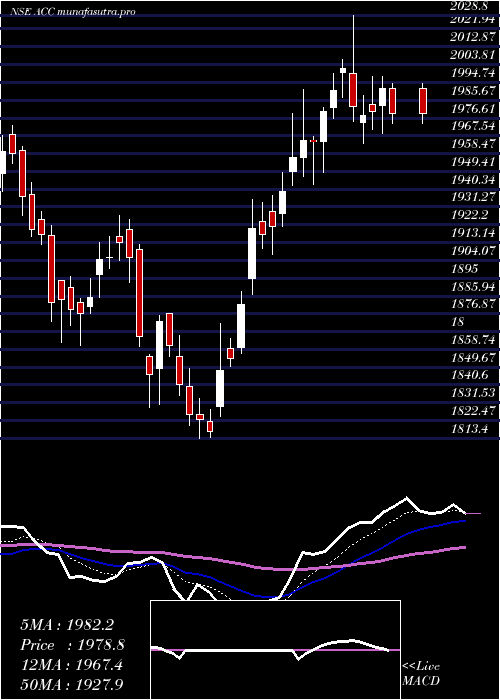Screen dimensions: 500x700
Task: Click the 1895 price axis label
Action: coord(464,269)
